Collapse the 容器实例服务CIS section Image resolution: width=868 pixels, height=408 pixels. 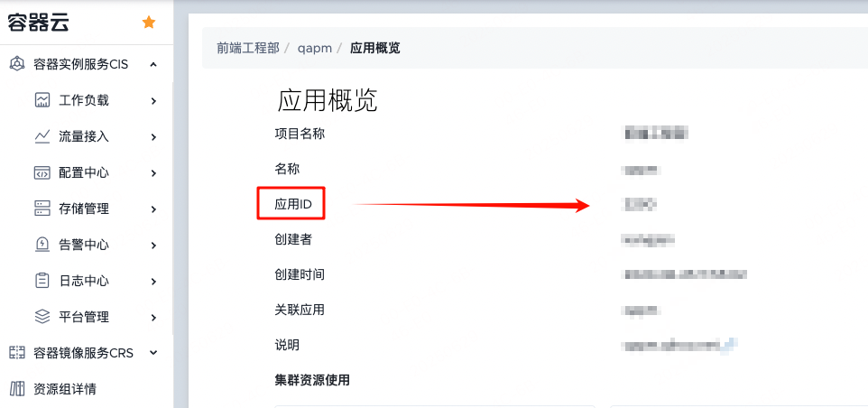[x=153, y=64]
